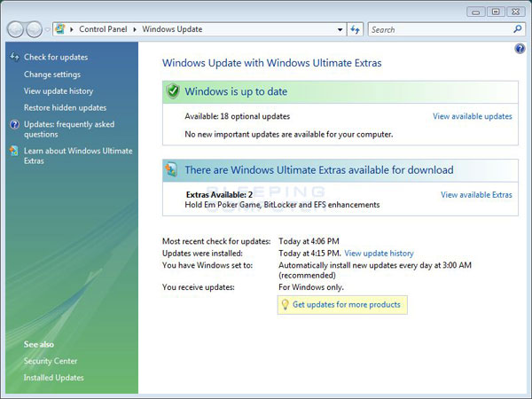Click the Hold Em Poker Game description text
This screenshot has width=532, height=399.
pyautogui.click(x=282, y=205)
